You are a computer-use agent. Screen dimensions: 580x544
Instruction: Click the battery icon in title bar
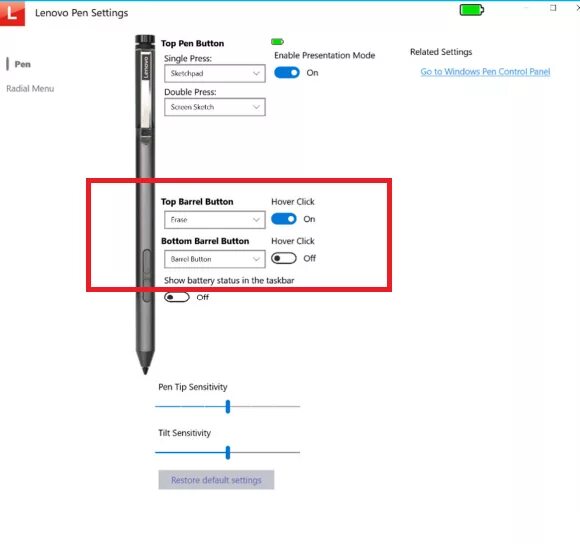[x=472, y=10]
